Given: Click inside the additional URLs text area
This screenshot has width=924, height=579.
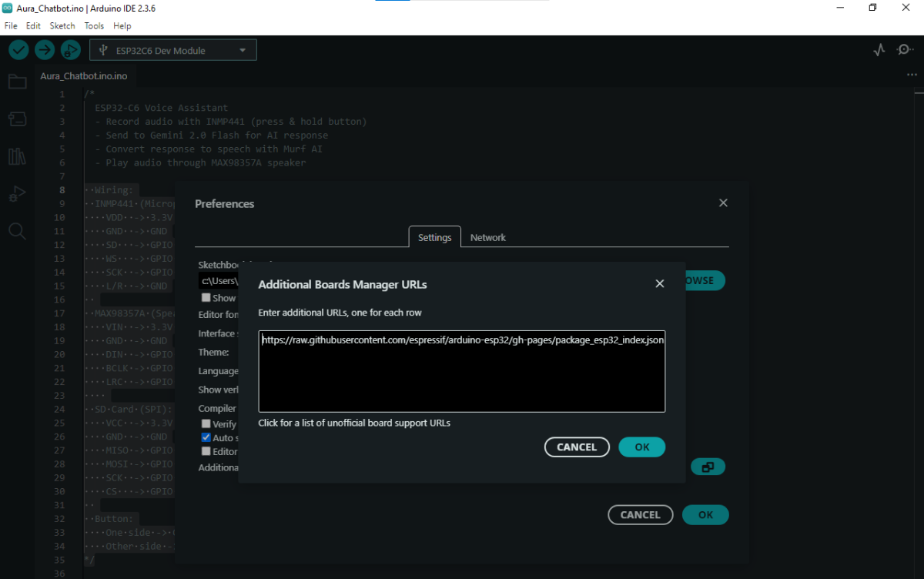Looking at the screenshot, I should (x=461, y=377).
